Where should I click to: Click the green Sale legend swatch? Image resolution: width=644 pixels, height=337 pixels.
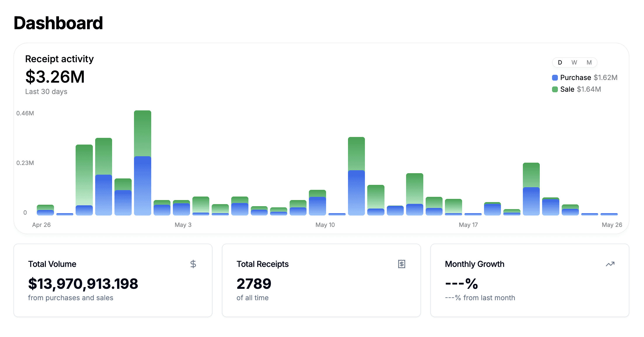(555, 89)
